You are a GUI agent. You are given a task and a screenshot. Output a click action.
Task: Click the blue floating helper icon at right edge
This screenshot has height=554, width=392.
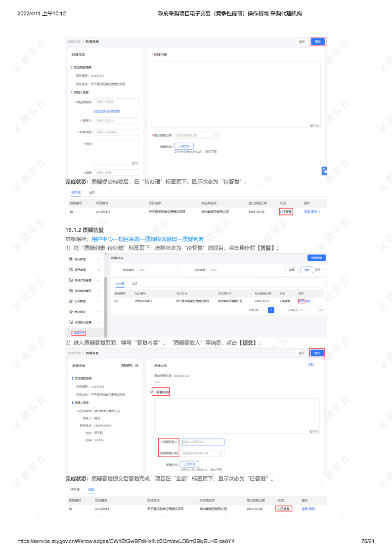coord(324,170)
